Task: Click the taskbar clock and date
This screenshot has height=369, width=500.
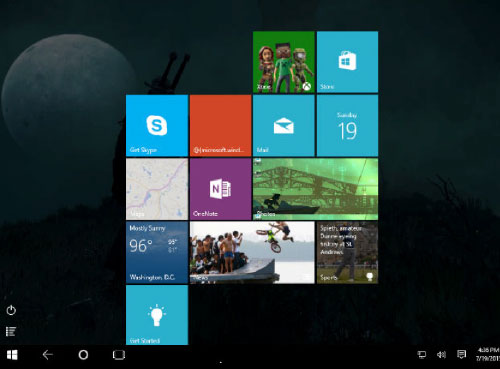Action: tap(488, 355)
